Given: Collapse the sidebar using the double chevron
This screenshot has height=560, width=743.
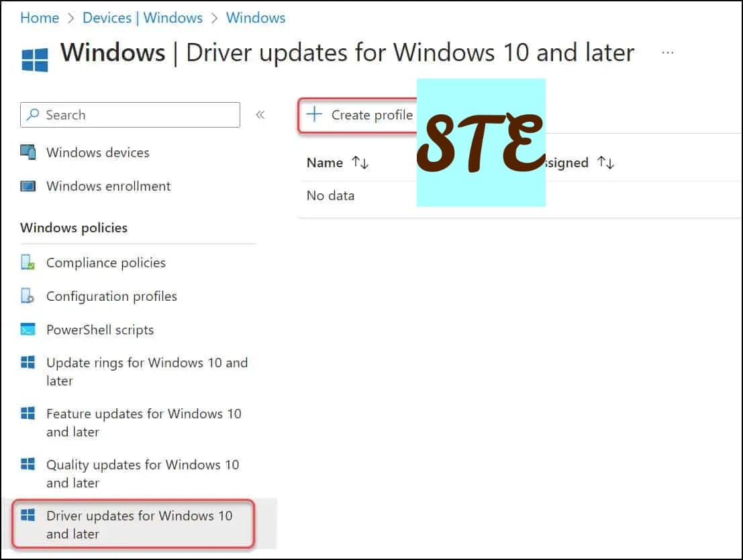Looking at the screenshot, I should (260, 115).
